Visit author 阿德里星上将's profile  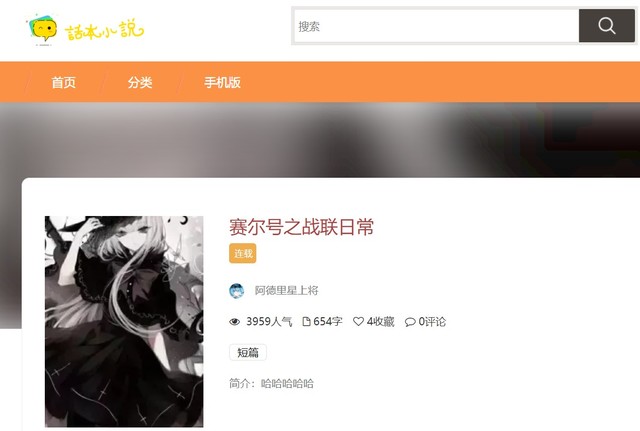point(286,291)
